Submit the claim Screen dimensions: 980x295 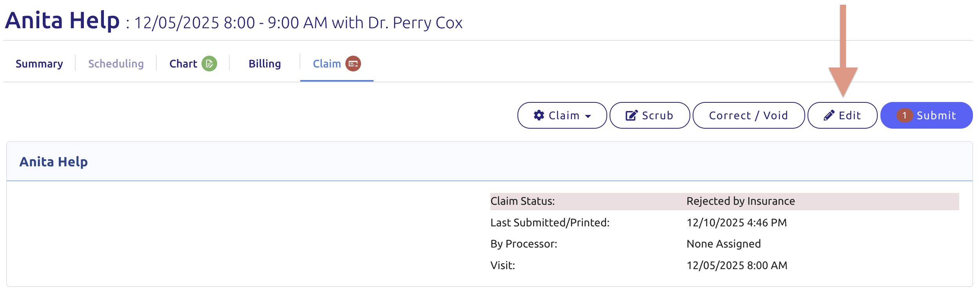pos(936,115)
